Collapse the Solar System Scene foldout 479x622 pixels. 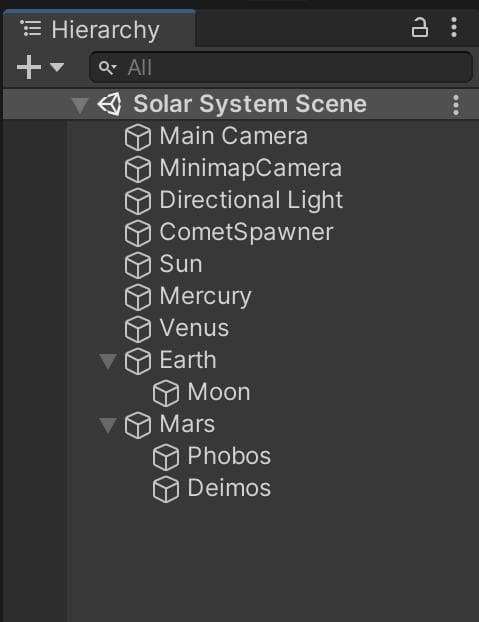point(80,105)
